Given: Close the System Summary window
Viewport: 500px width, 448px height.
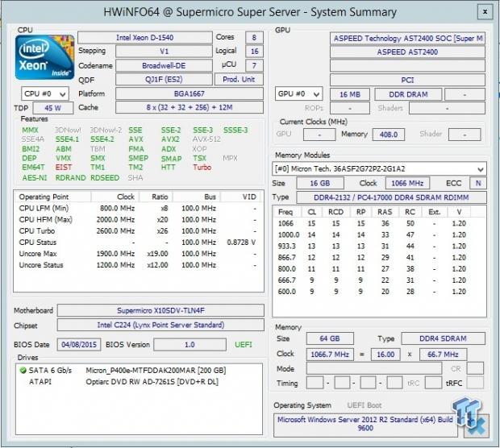Looking at the screenshot, I should point(485,12).
